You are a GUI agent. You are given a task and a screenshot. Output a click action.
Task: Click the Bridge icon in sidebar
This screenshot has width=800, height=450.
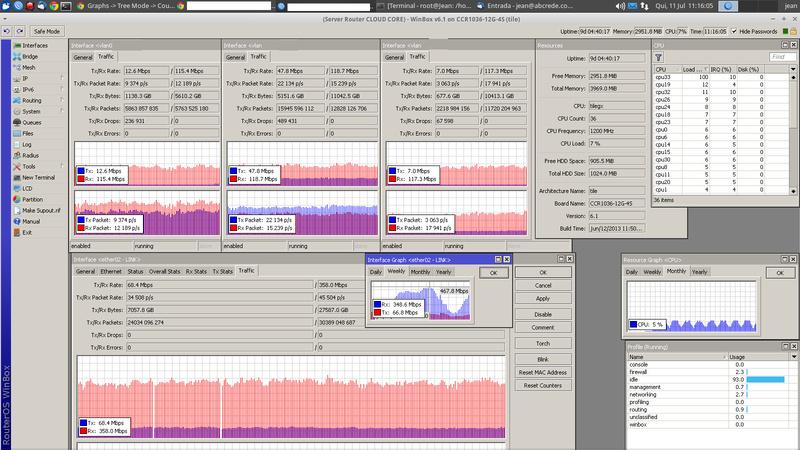(16, 56)
